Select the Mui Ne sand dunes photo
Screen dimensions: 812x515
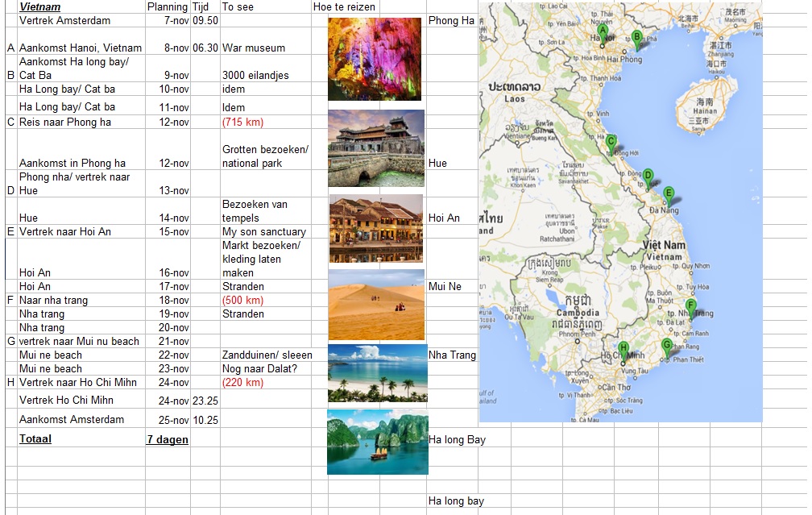(376, 304)
